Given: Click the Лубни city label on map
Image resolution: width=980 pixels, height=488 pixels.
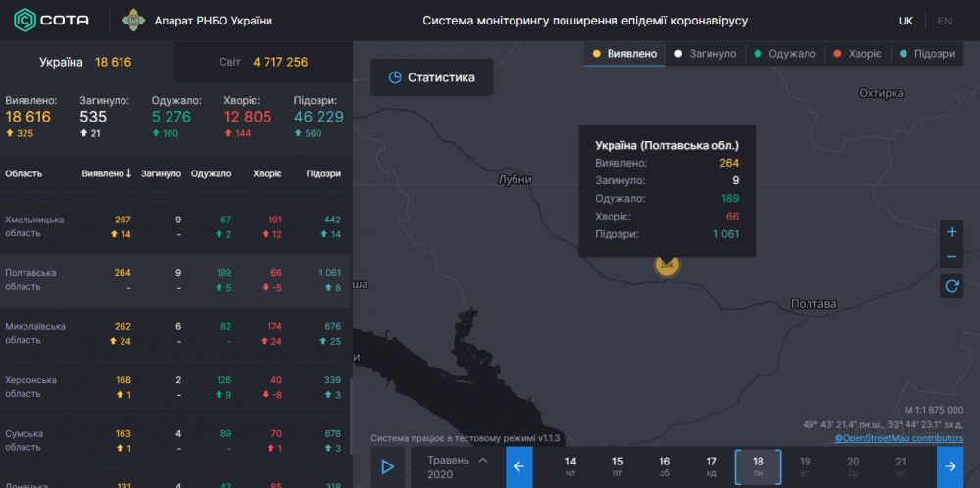Looking at the screenshot, I should (x=515, y=180).
